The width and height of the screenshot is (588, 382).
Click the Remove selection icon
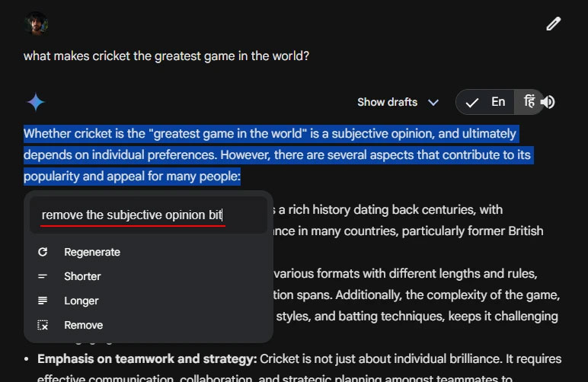[43, 325]
